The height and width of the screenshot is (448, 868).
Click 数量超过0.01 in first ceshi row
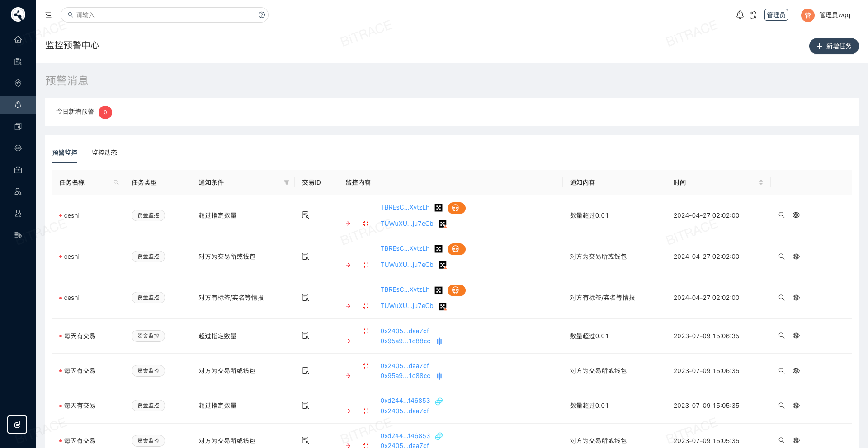pyautogui.click(x=589, y=215)
